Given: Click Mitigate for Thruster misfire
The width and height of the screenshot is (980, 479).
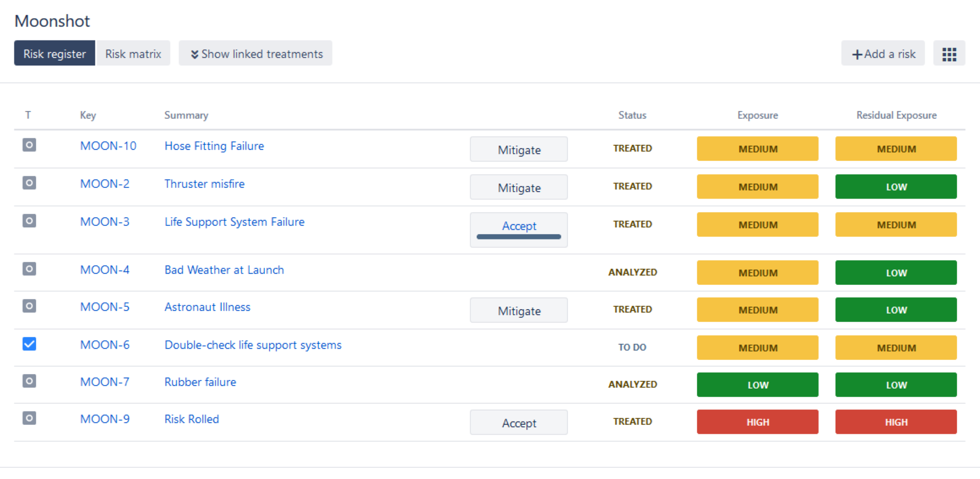Looking at the screenshot, I should point(518,187).
